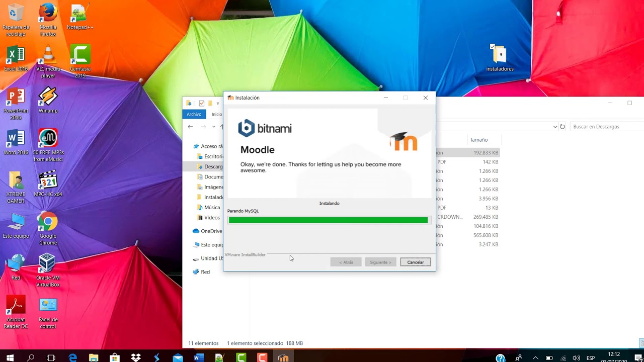Click the Acrobat Reader DC desktop icon

click(x=16, y=312)
